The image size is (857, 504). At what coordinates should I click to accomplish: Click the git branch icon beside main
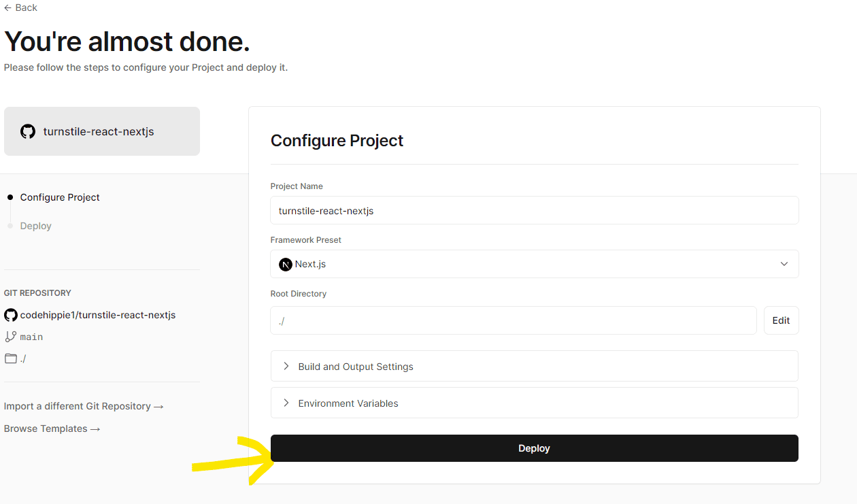click(x=11, y=337)
